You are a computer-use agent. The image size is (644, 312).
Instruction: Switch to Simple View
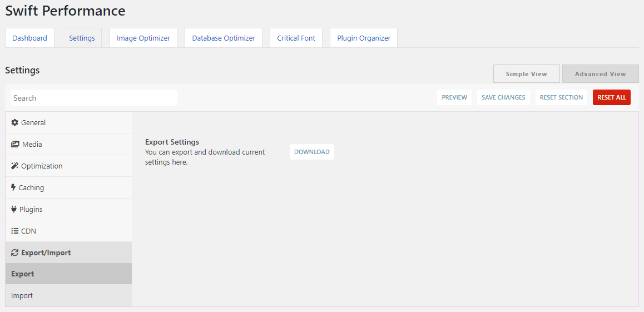point(526,74)
